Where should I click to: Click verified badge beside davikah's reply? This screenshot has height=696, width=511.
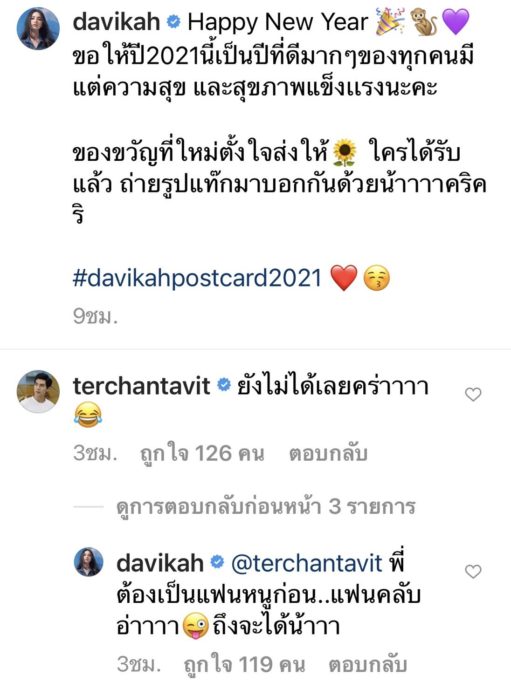point(217,563)
